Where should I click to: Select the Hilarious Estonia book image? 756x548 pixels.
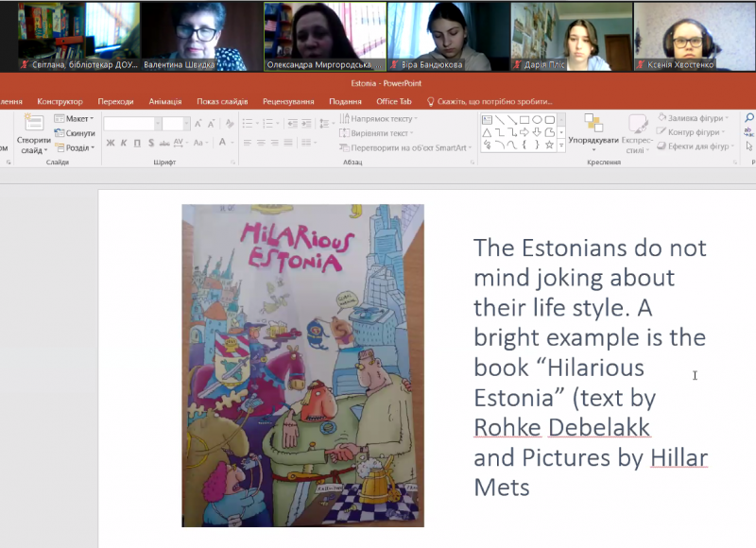coord(302,366)
